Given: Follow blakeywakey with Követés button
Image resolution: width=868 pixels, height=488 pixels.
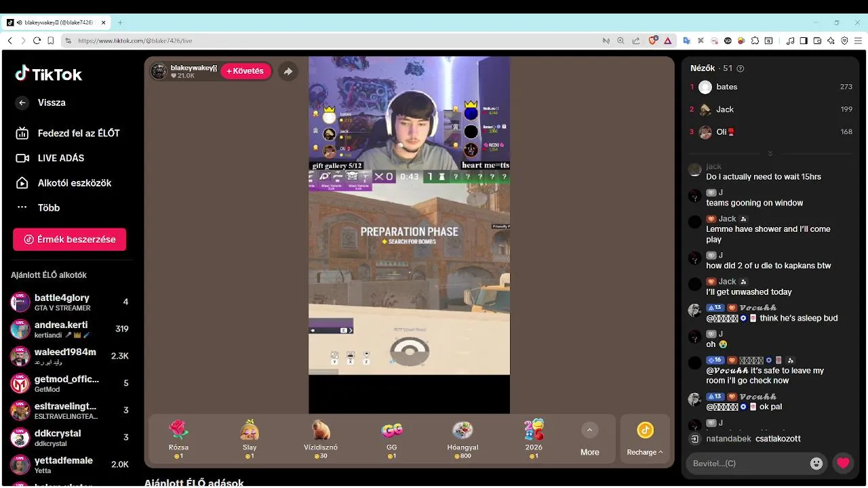Looking at the screenshot, I should click(x=245, y=71).
